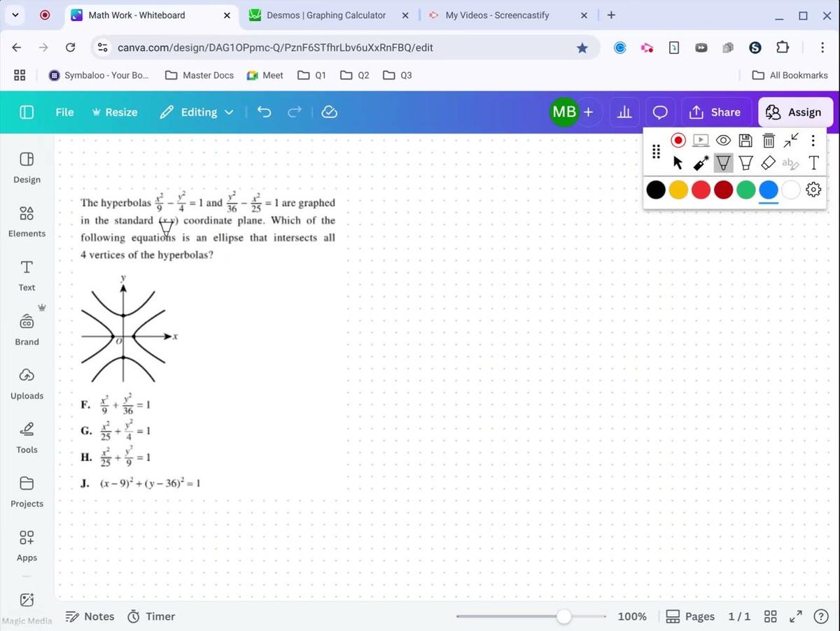Open the Editing mode dropdown
This screenshot has width=840, height=631.
(197, 112)
